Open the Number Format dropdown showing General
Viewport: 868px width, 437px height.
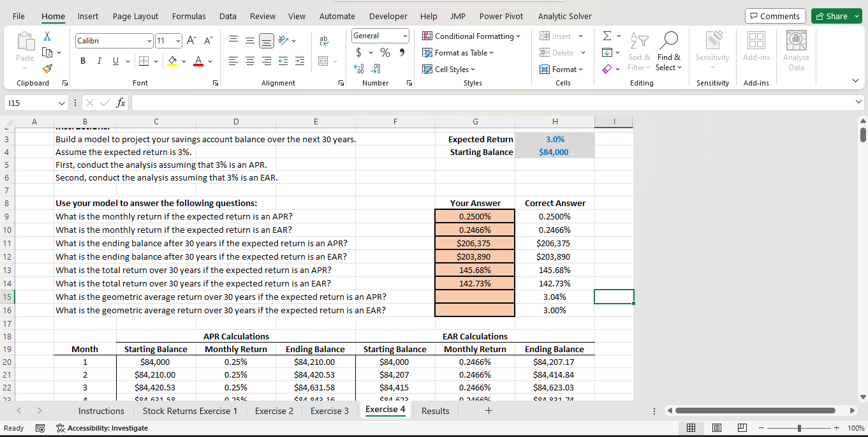tap(379, 35)
